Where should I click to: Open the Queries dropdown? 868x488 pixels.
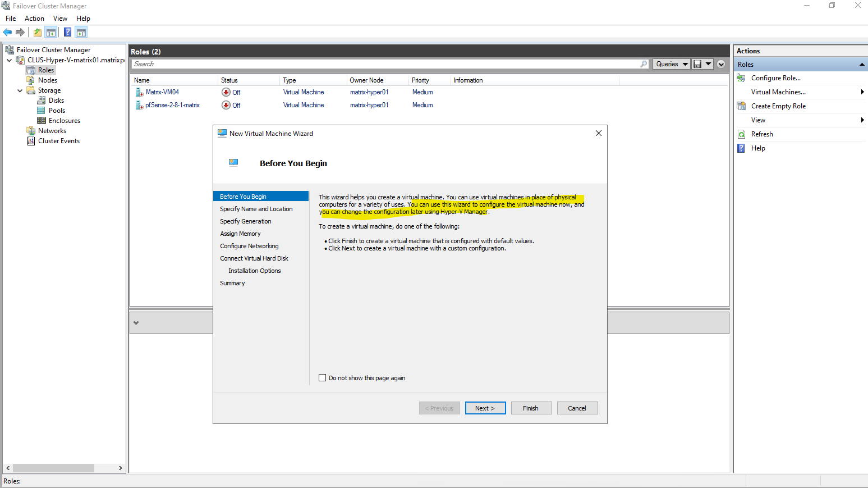click(x=671, y=64)
